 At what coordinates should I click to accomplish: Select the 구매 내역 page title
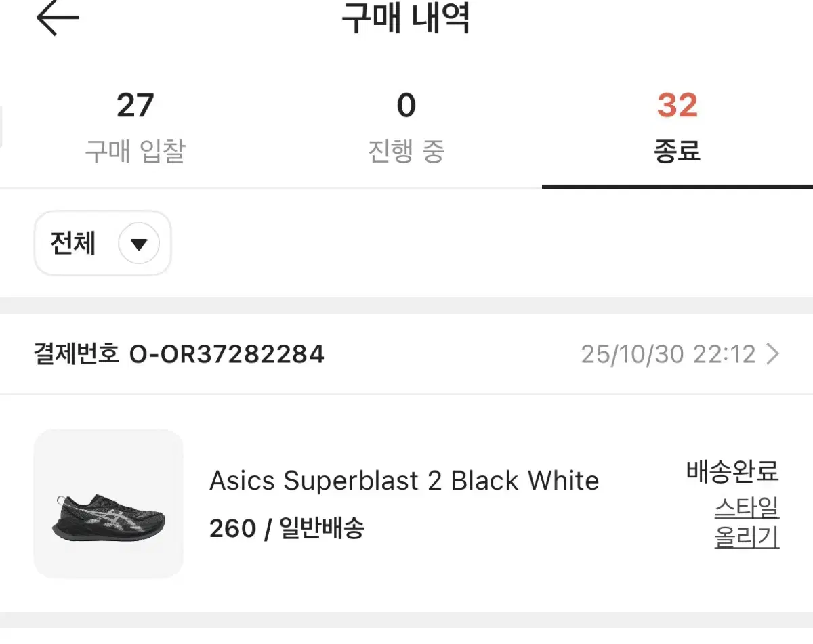406,19
